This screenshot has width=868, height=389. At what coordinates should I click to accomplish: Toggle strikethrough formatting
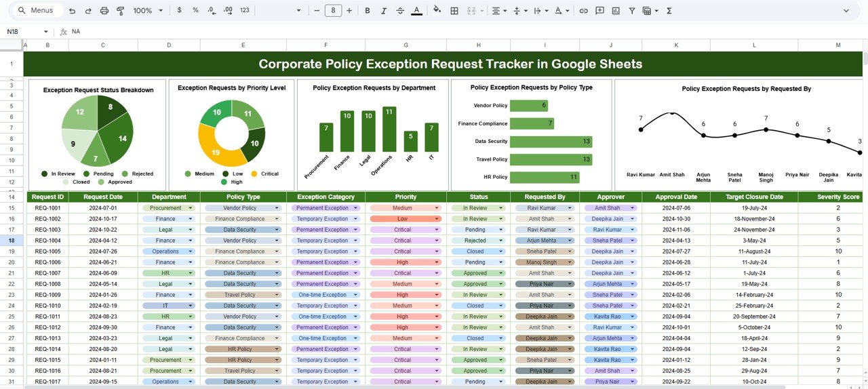click(x=400, y=11)
